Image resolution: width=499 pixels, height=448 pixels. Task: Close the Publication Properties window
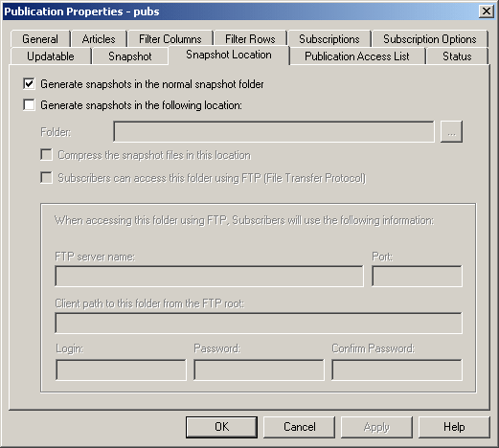[487, 11]
